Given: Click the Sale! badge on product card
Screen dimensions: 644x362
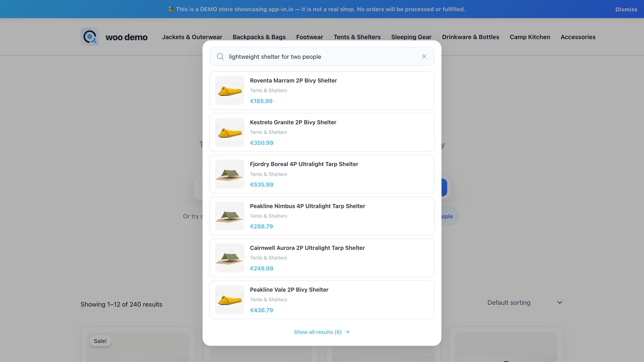Looking at the screenshot, I should [100, 341].
